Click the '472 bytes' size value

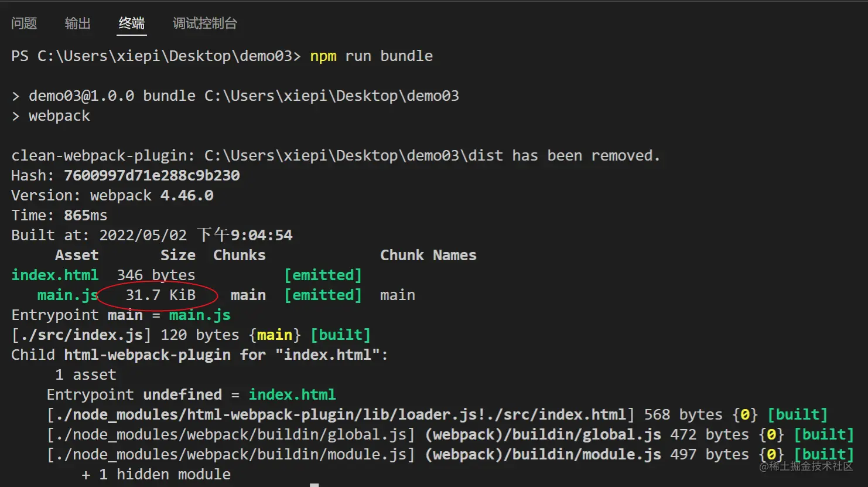(710, 435)
